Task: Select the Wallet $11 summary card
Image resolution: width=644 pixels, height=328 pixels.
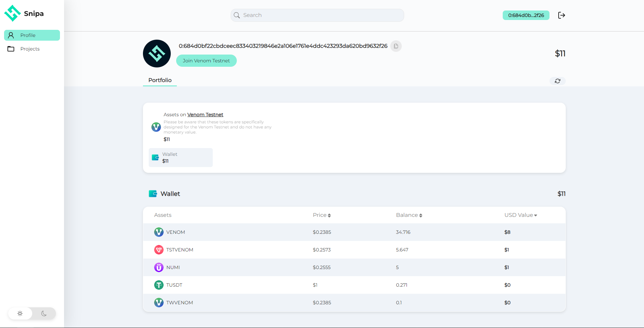Action: 181,158
